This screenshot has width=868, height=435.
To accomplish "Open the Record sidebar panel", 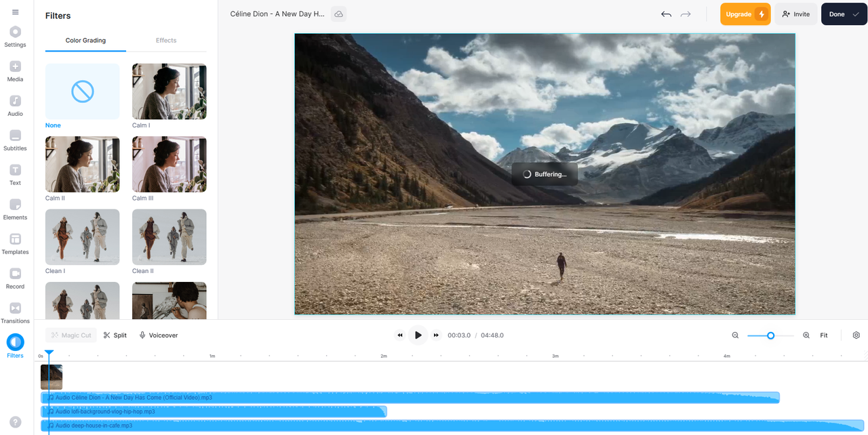I will 15,278.
